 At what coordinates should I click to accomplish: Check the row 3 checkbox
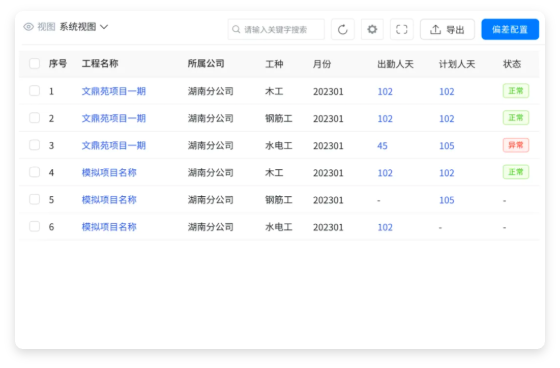[x=34, y=145]
